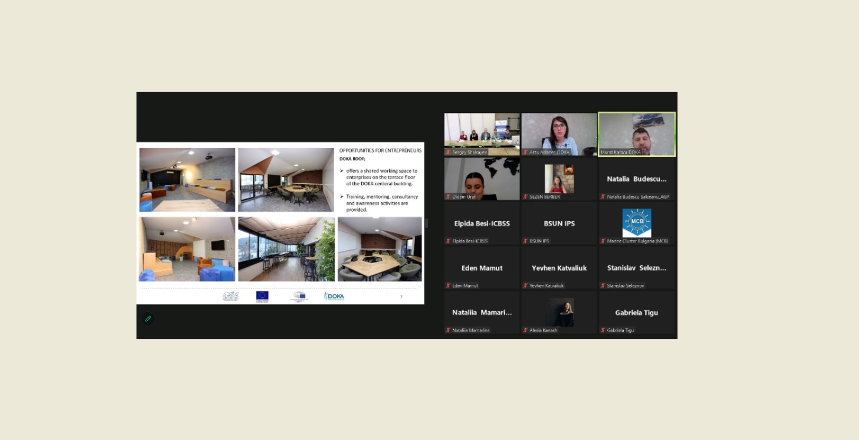Click Yevhen Katvaliuk's muted microphone icon

click(x=525, y=285)
